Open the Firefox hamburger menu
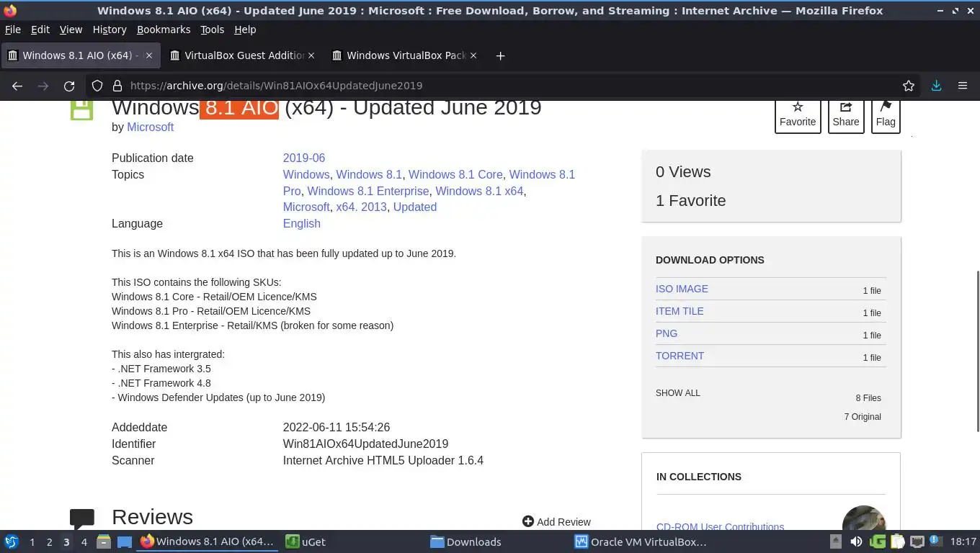980x553 pixels. 963,86
